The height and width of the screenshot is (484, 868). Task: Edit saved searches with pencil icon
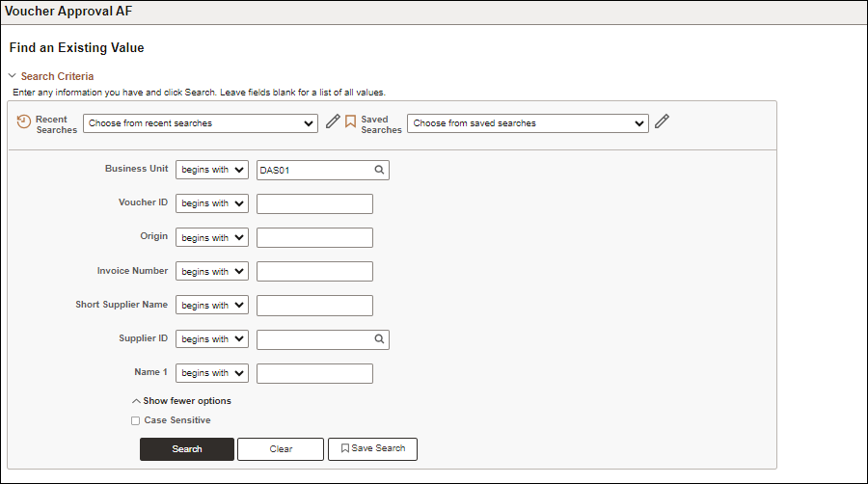point(662,121)
